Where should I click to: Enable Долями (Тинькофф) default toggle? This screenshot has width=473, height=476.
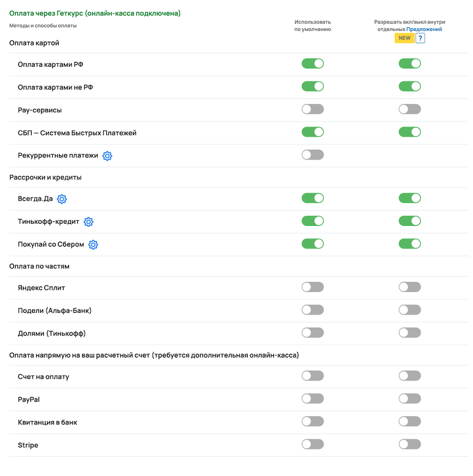312,332
